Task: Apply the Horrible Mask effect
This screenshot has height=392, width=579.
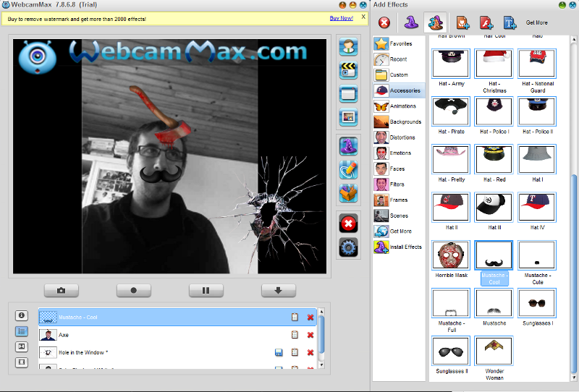Action: 451,255
